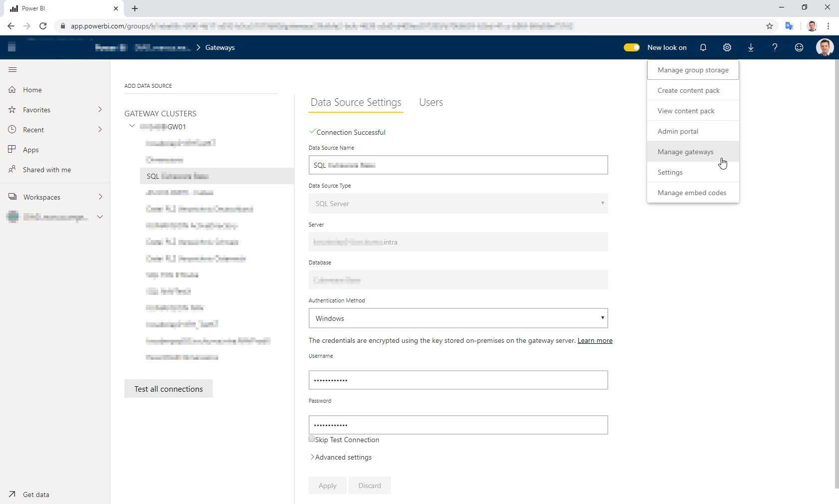Click the Password field
The image size is (839, 504).
tap(458, 425)
